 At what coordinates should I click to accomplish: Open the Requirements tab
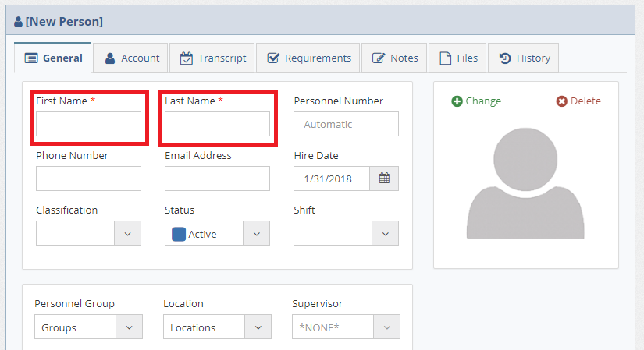[308, 58]
